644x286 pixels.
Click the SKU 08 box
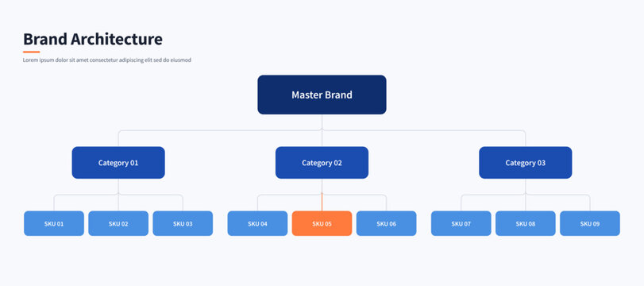[x=526, y=223]
